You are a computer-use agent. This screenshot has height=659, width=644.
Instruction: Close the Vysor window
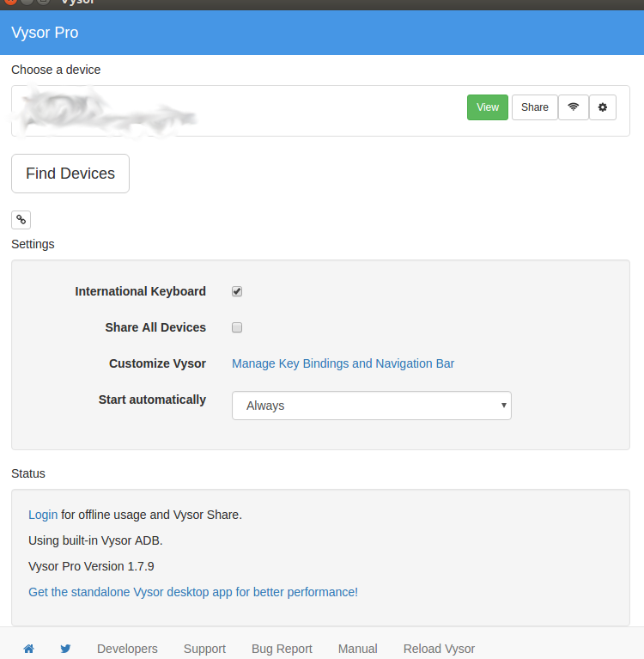[x=10, y=3]
